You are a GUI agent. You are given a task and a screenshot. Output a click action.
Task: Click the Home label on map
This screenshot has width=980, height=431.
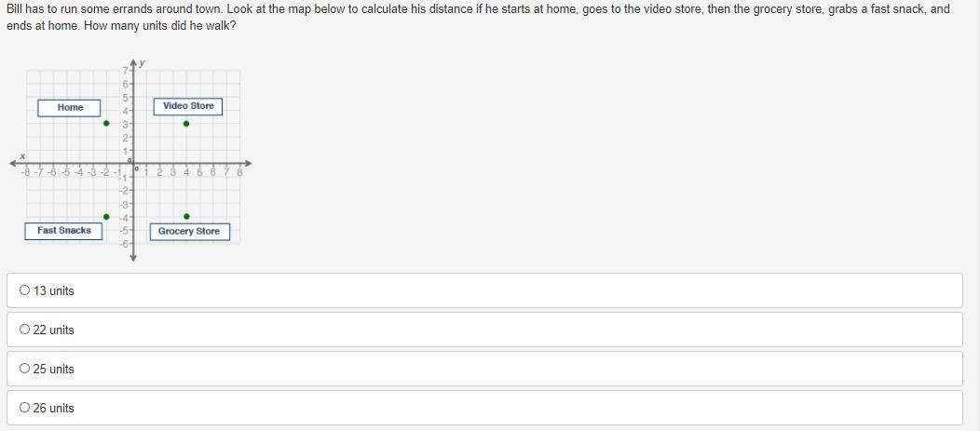coord(69,107)
